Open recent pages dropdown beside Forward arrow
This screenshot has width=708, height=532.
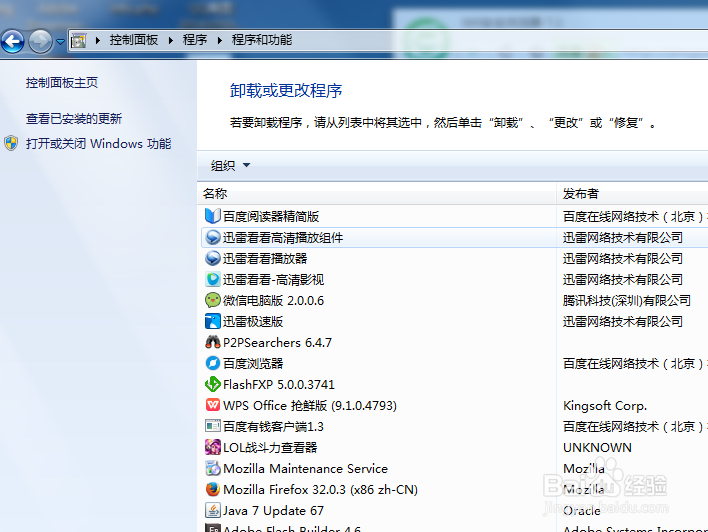click(x=60, y=42)
